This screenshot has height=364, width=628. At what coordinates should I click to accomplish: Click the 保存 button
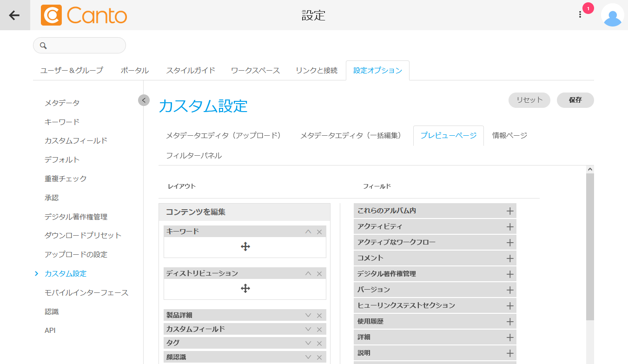(575, 100)
